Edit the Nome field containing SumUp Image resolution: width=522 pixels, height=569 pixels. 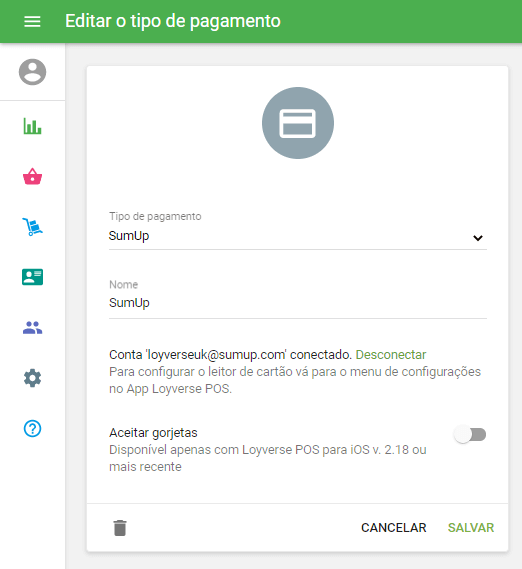298,303
